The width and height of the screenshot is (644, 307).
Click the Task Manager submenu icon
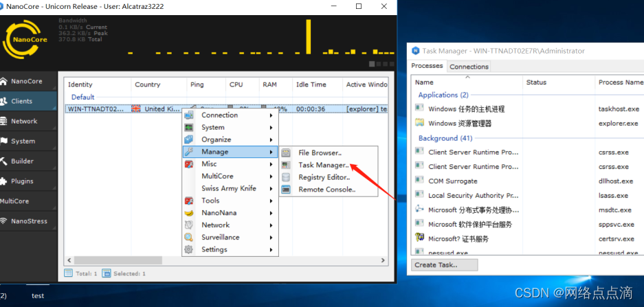coord(286,165)
